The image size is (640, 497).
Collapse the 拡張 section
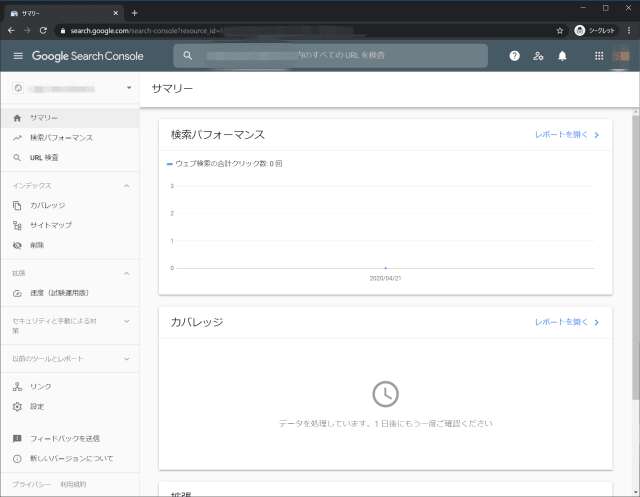[x=127, y=273]
